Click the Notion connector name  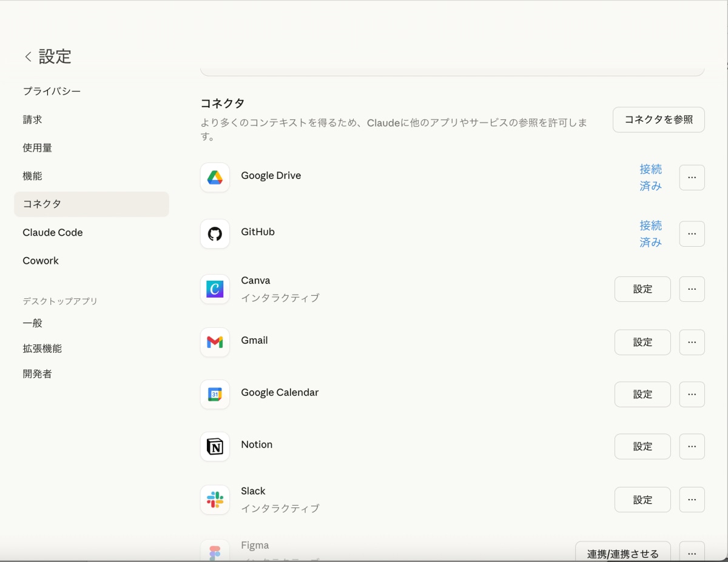257,445
